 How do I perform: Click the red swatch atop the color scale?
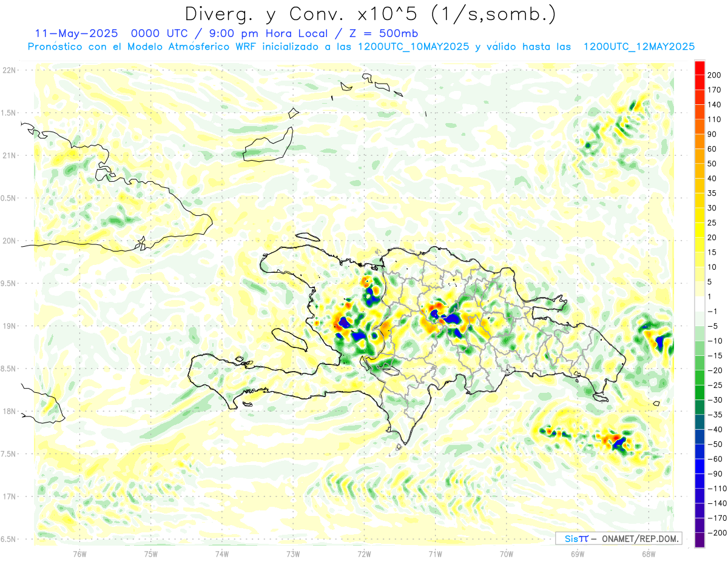click(699, 68)
